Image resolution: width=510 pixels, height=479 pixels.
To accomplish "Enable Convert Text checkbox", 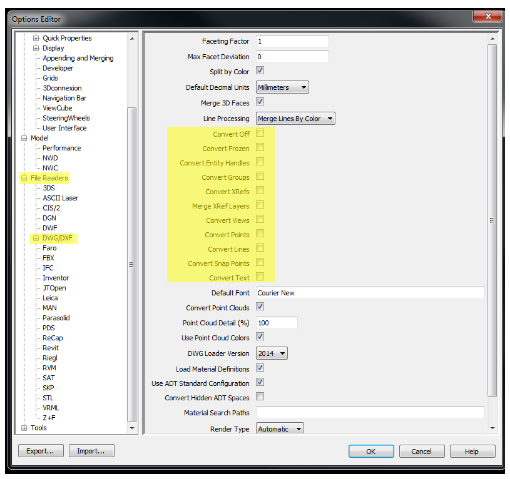I will 260,277.
